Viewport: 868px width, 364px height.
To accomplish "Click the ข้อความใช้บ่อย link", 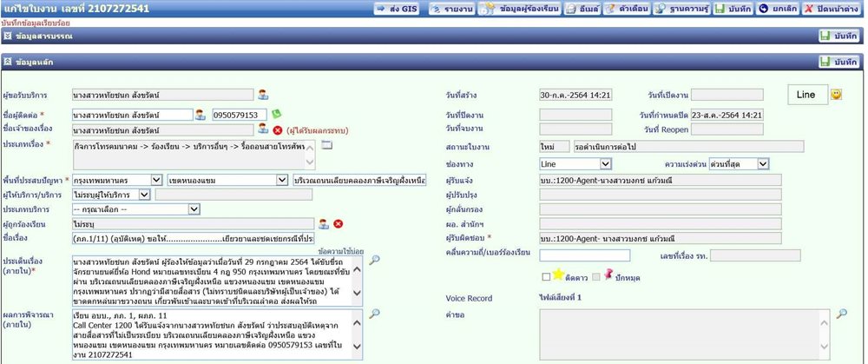I will click(341, 251).
